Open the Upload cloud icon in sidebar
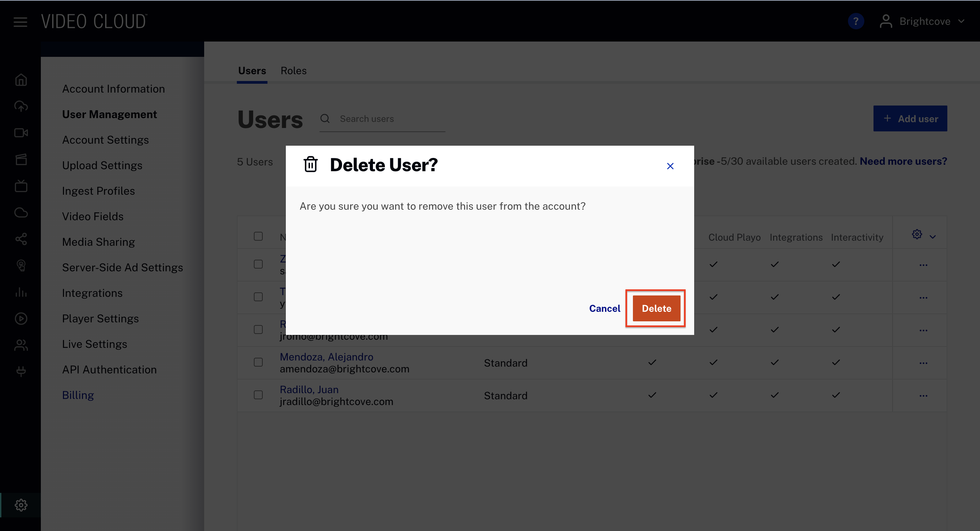 21,106
